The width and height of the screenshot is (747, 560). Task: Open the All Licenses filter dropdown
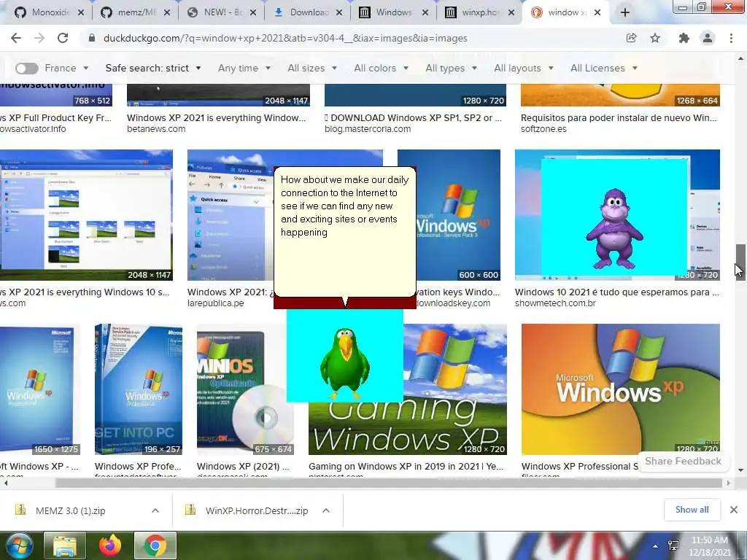click(603, 68)
